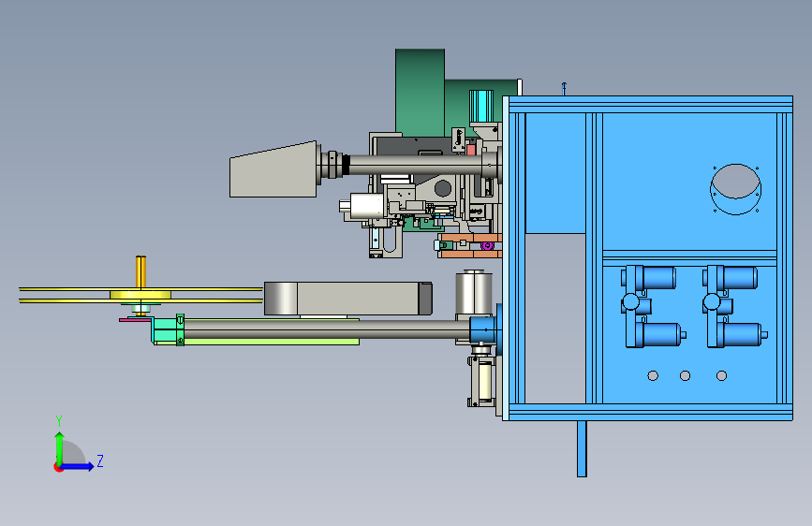
Task: Select the orange clamp block assembly
Action: point(470,245)
